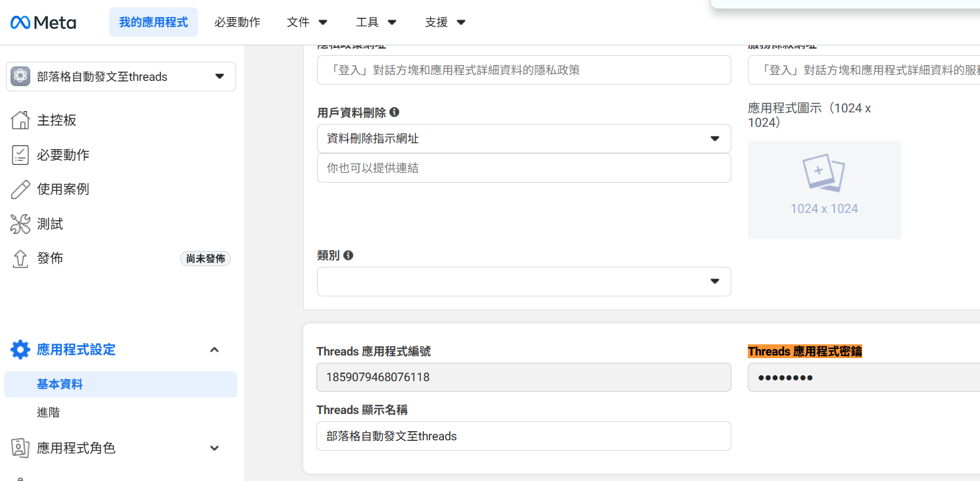This screenshot has height=481, width=980.
Task: Open the 文件 menu
Action: [307, 22]
